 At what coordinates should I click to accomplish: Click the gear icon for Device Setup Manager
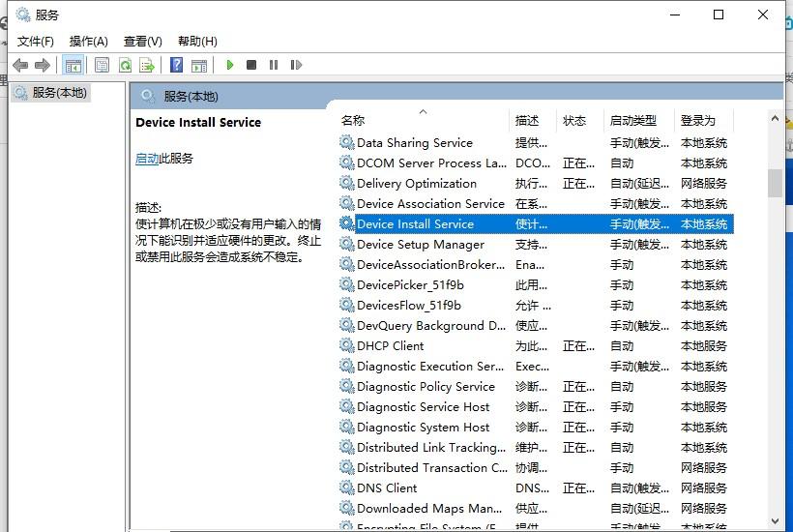click(346, 244)
